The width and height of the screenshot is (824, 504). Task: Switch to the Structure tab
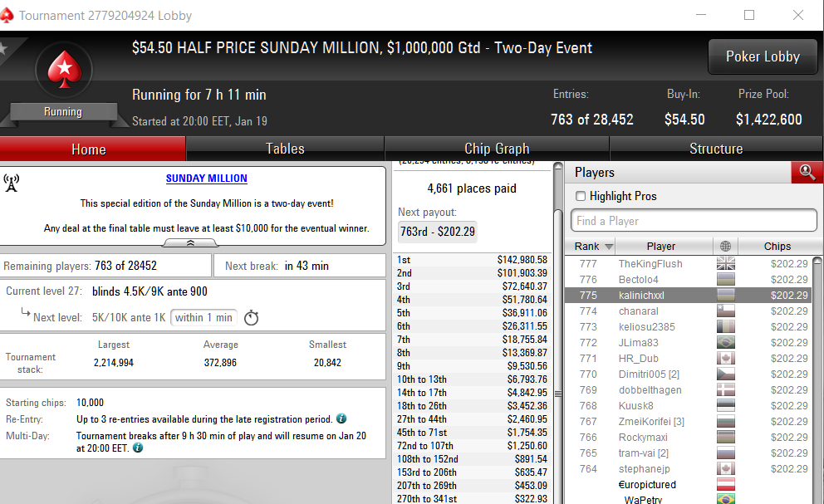point(716,149)
